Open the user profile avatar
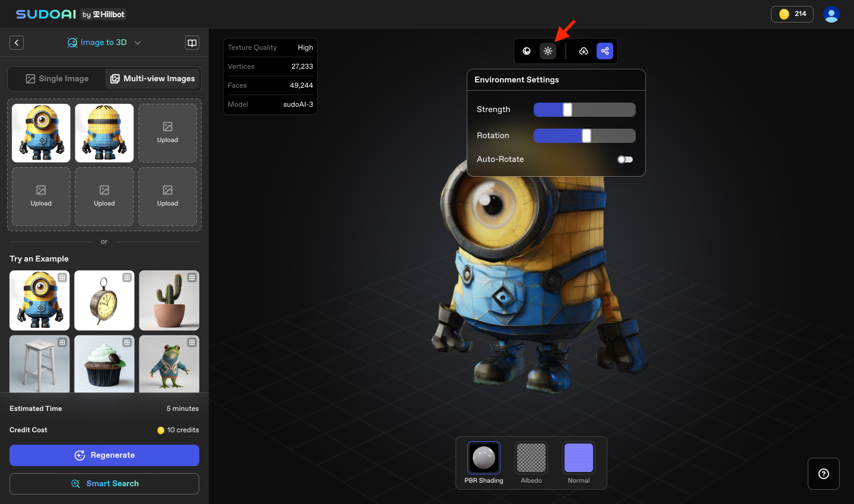The image size is (854, 504). pos(831,14)
